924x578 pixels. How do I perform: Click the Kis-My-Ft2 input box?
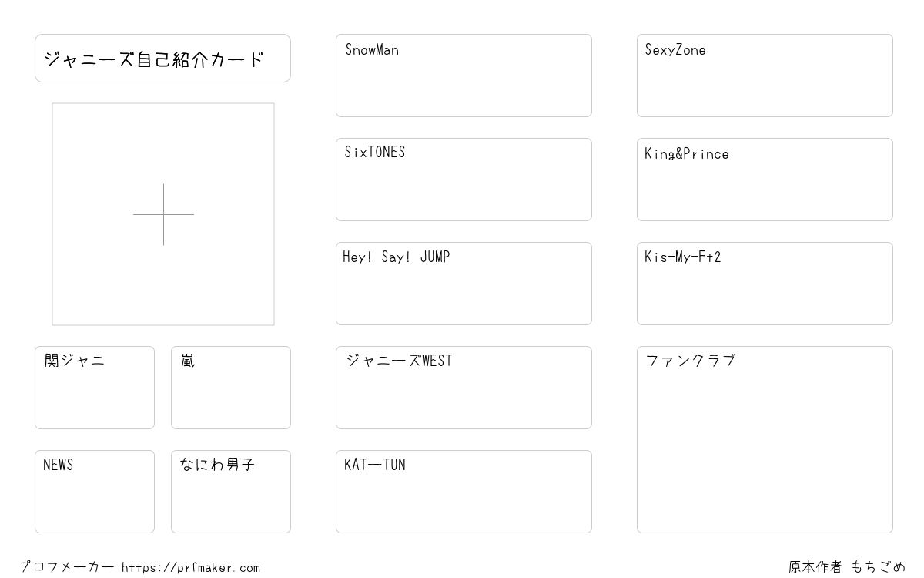765,284
